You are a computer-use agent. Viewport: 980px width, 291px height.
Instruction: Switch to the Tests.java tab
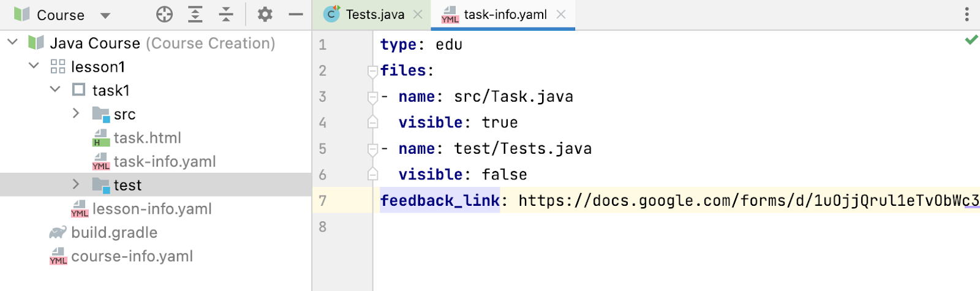pyautogui.click(x=374, y=15)
